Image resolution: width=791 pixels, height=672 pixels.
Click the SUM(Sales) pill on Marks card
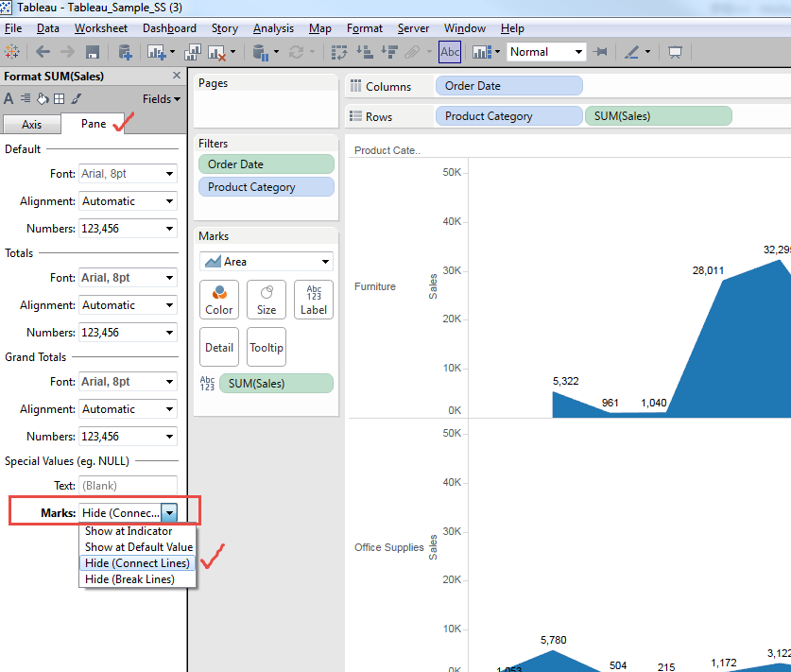(277, 384)
